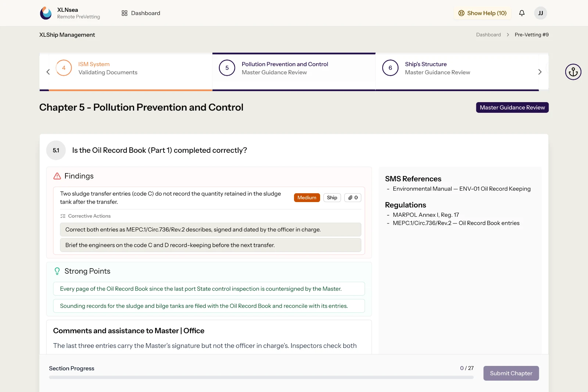Select the 'Correct both entries' corrective action

pos(211,230)
